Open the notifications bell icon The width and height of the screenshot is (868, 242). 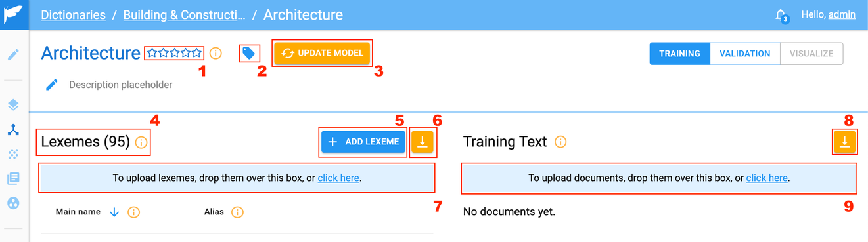[781, 14]
